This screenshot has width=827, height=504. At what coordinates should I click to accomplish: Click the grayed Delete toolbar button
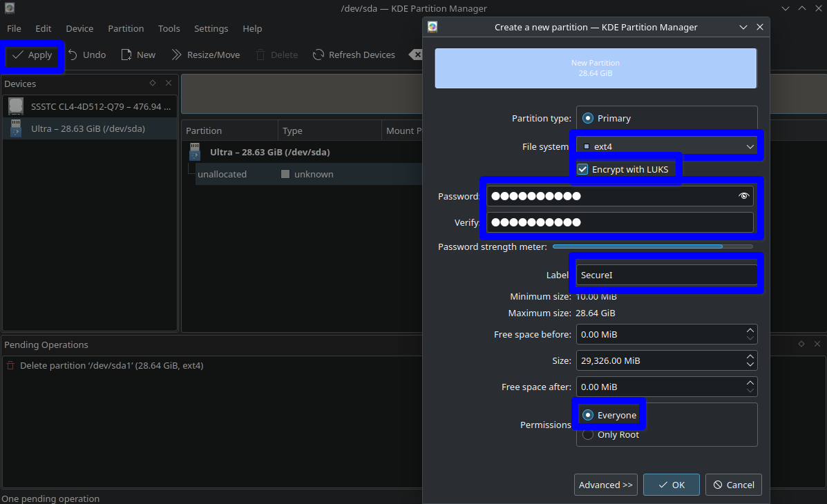(277, 55)
